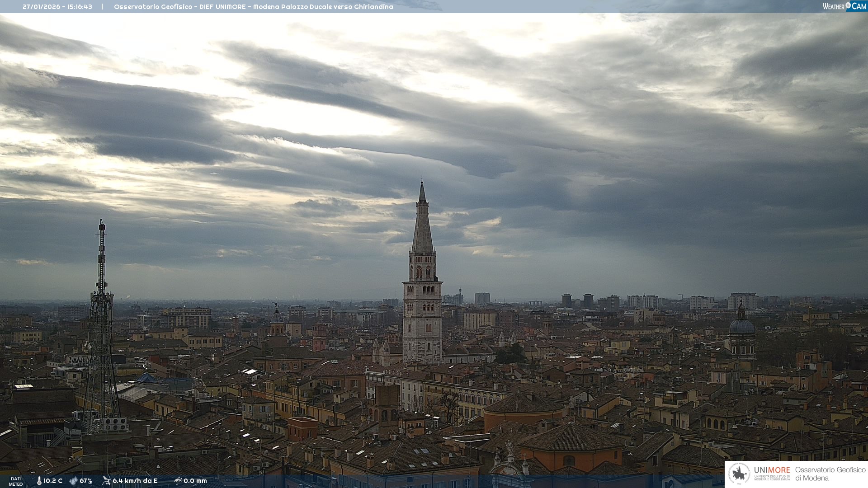Click the WeatherCam logo
Image resolution: width=868 pixels, height=488 pixels.
[844, 6]
